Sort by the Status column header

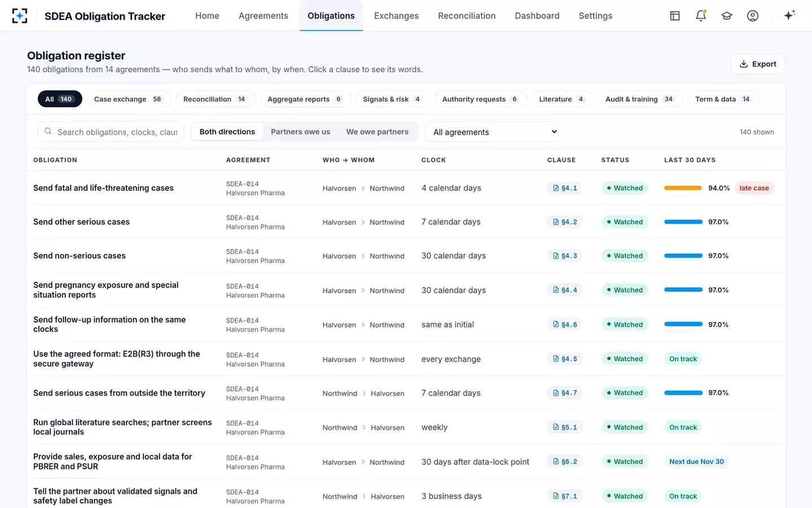(x=615, y=160)
